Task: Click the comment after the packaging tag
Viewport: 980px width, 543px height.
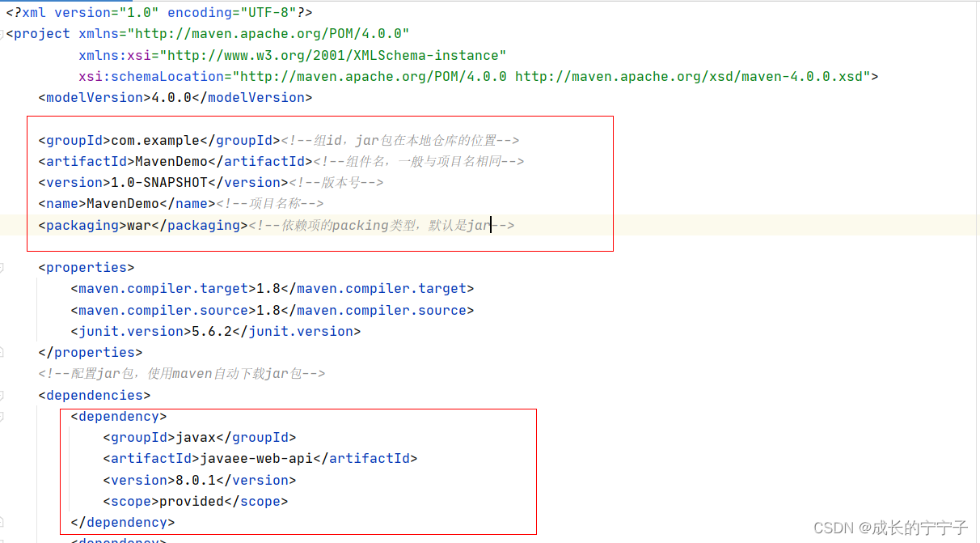Action: tap(381, 225)
